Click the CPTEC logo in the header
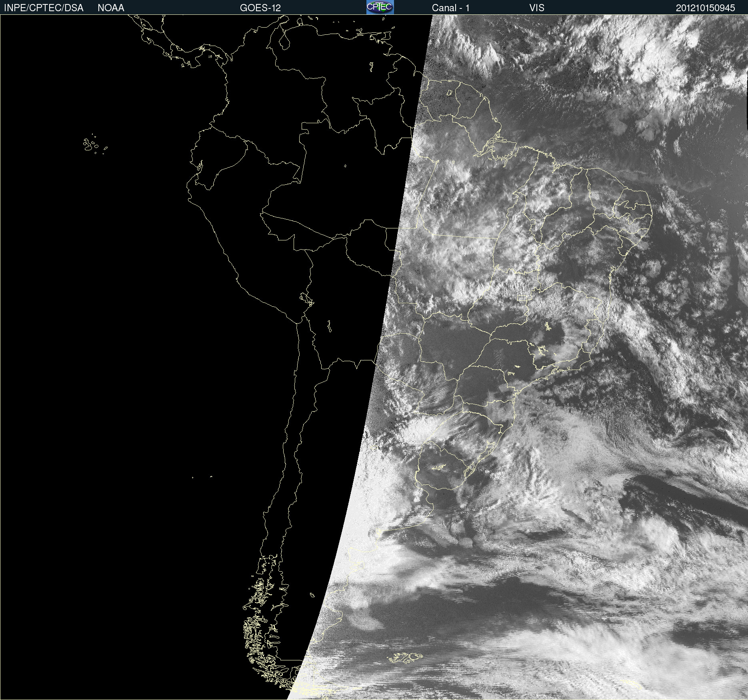The width and height of the screenshot is (748, 700). pyautogui.click(x=380, y=7)
